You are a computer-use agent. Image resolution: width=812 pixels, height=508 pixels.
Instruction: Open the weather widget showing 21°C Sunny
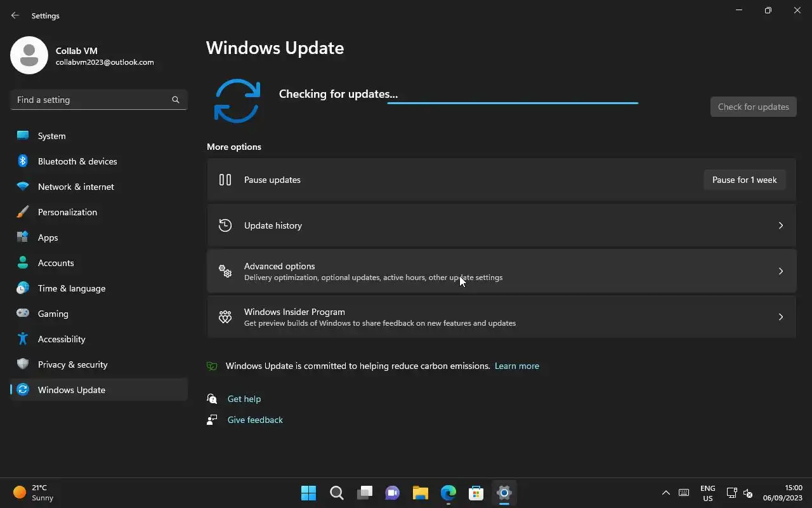(34, 493)
